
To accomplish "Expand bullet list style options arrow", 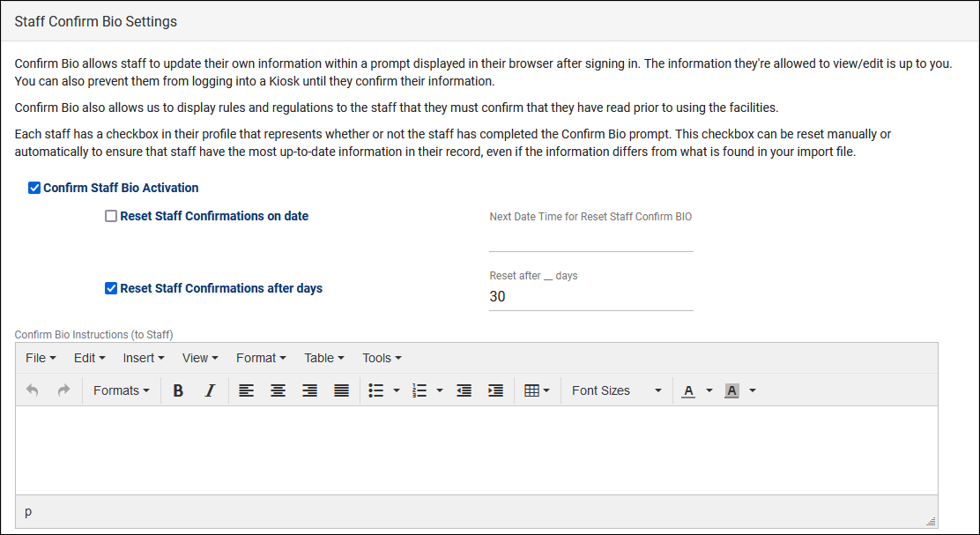I will point(397,390).
